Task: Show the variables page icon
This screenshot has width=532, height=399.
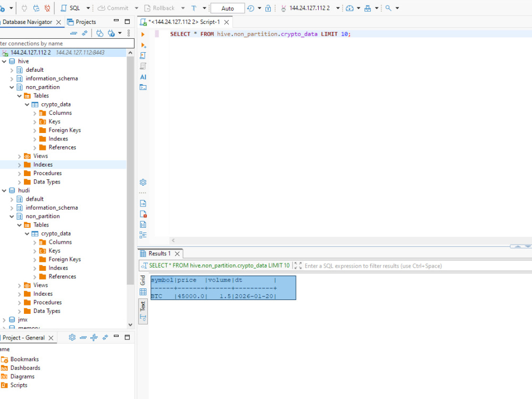Action: 143,225
